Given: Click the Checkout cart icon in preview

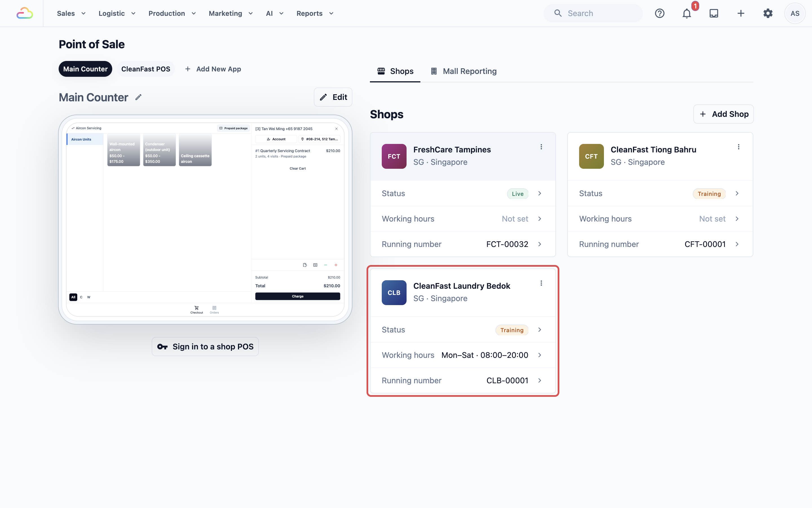Looking at the screenshot, I should pos(197,308).
